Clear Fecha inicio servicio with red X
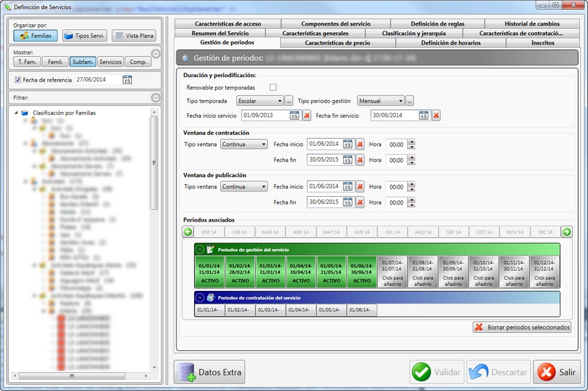This screenshot has width=588, height=391. coord(307,116)
